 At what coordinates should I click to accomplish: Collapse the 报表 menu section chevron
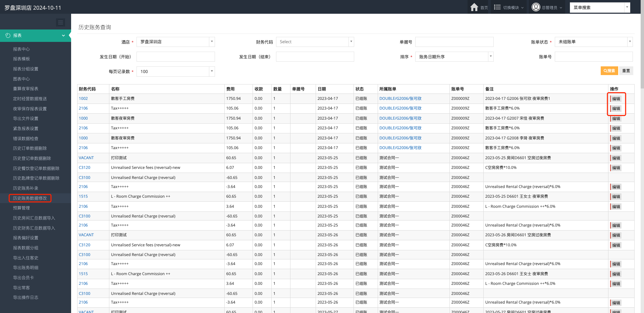pyautogui.click(x=63, y=36)
